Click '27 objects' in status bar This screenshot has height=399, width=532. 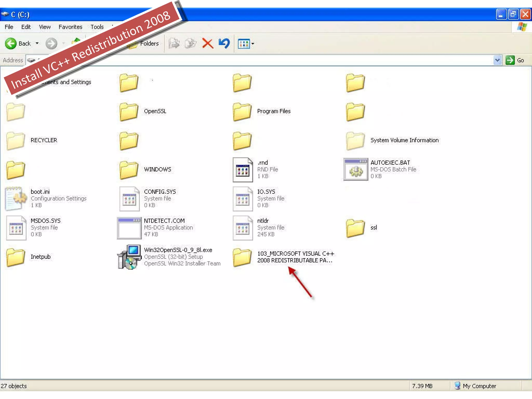click(x=14, y=386)
